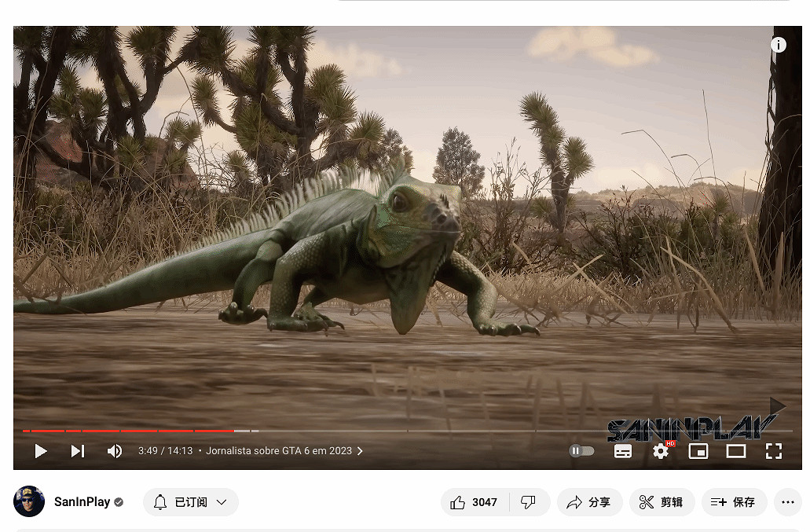Toggle theater mode view
The height and width of the screenshot is (532, 810).
[735, 451]
